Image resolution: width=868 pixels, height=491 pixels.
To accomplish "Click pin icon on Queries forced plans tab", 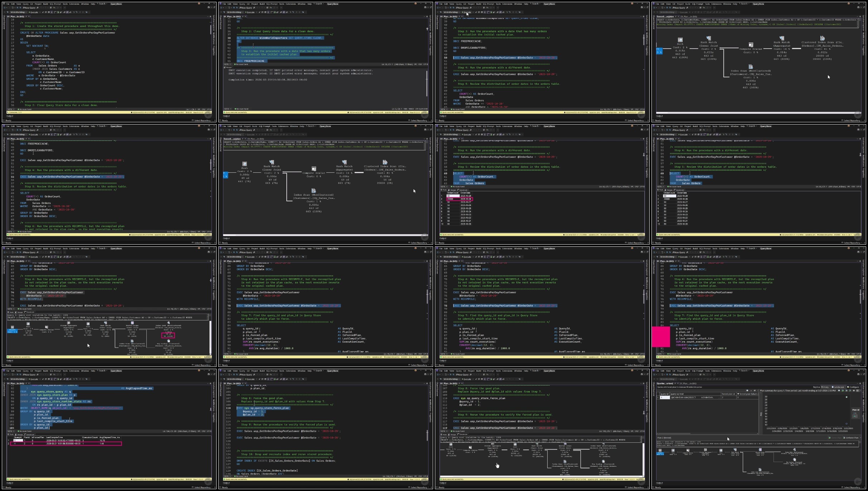I will coord(675,383).
